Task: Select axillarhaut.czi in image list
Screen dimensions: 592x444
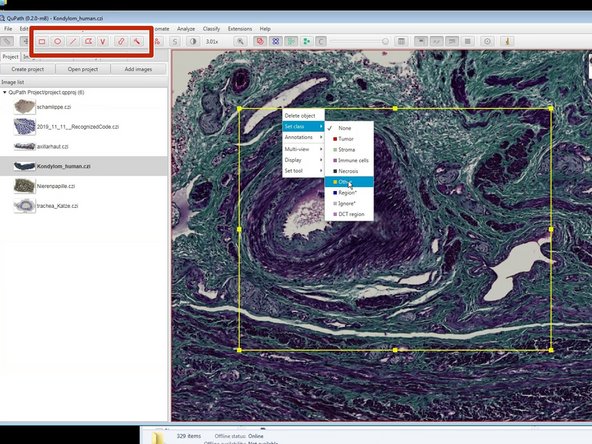Action: pos(52,146)
